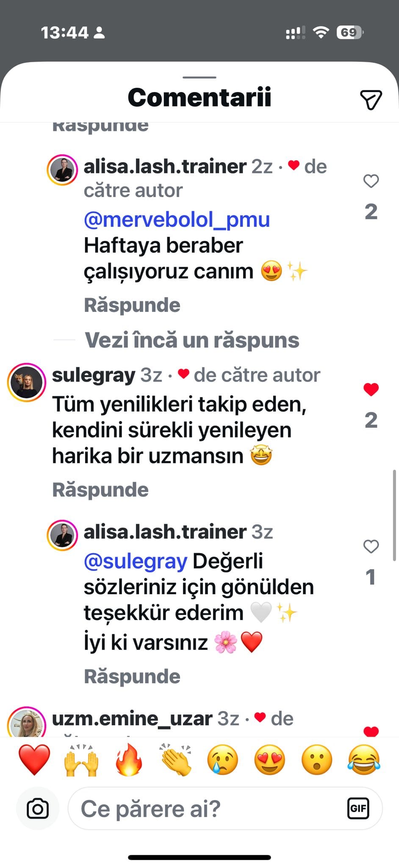399x868 pixels.
Task: Open the GIF picker button
Action: point(358,808)
